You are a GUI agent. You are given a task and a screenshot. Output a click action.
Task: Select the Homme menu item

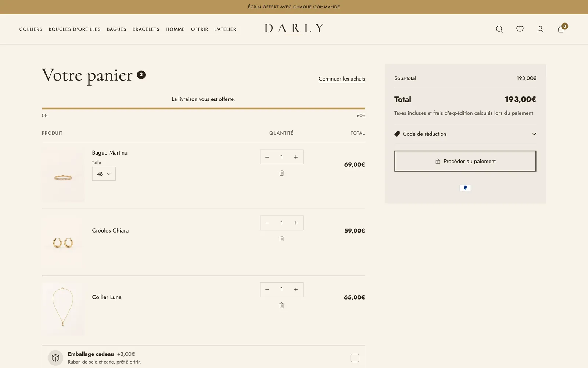175,29
